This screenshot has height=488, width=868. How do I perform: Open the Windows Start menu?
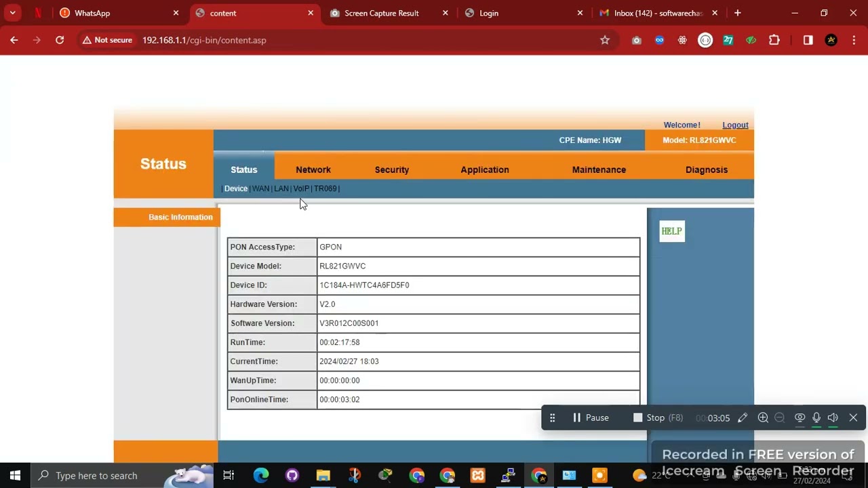(x=15, y=475)
